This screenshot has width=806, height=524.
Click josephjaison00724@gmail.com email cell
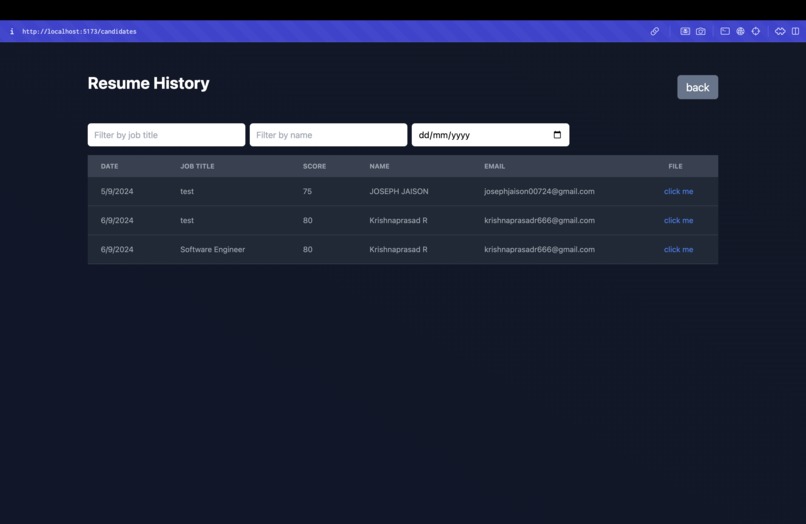(x=539, y=191)
